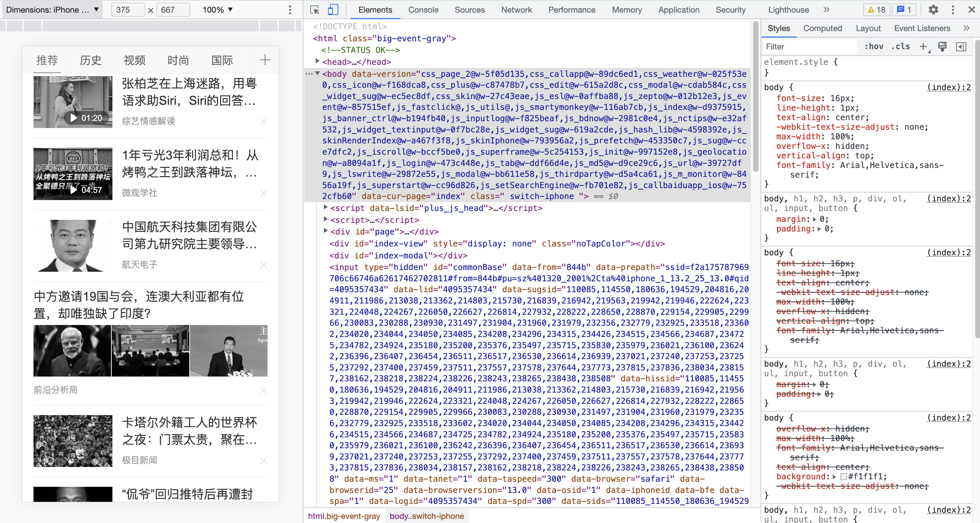
Task: Add channel with the plus icon
Action: pos(265,60)
